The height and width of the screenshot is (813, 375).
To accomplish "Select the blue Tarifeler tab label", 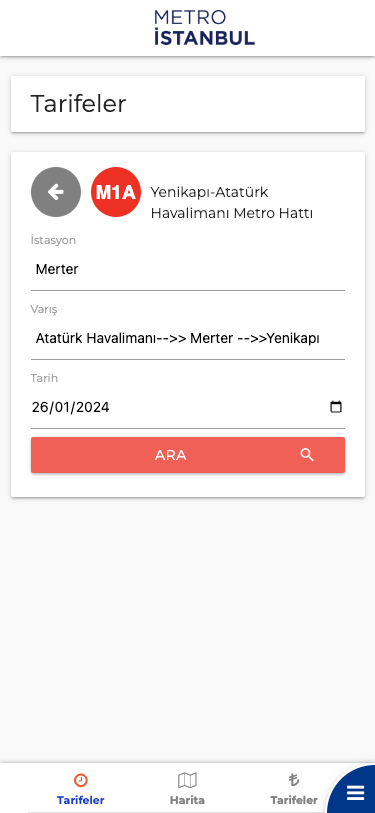I will [x=80, y=800].
